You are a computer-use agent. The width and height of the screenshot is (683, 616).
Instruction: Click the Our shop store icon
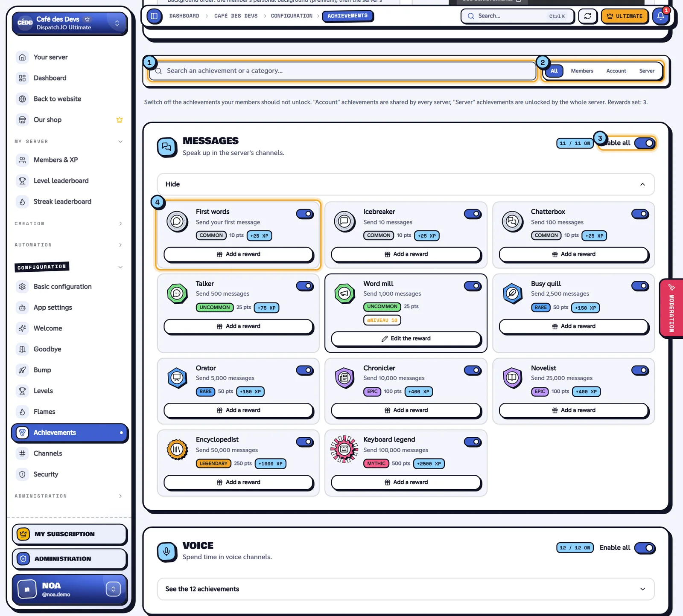(23, 120)
